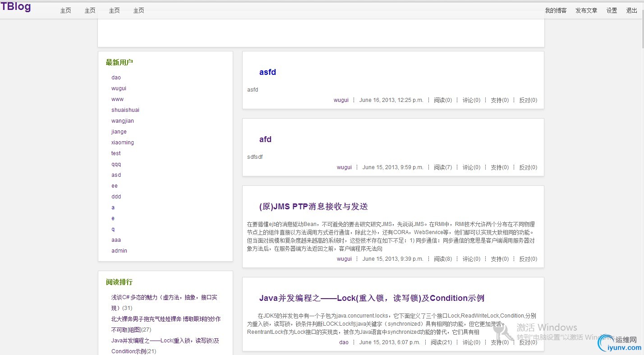Viewport: 644px width, 355px height.
Task: Select user www in the sidebar
Action: pyautogui.click(x=117, y=99)
